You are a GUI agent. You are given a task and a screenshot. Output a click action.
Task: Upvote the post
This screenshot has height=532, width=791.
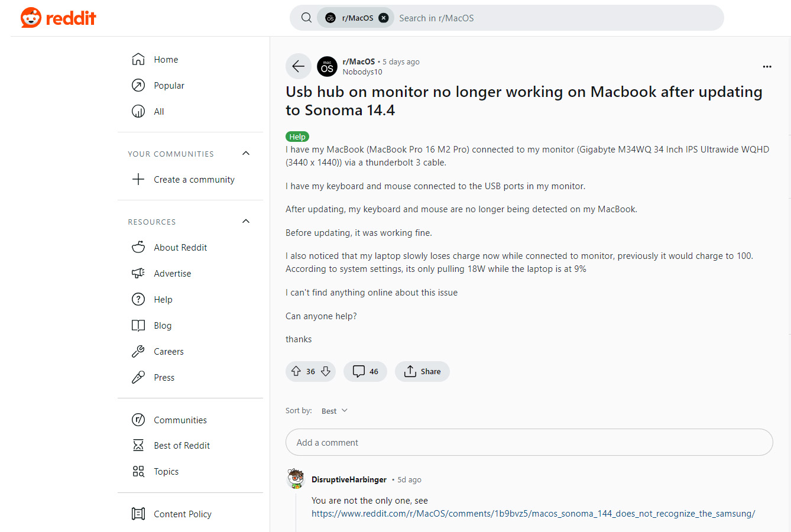(x=296, y=371)
